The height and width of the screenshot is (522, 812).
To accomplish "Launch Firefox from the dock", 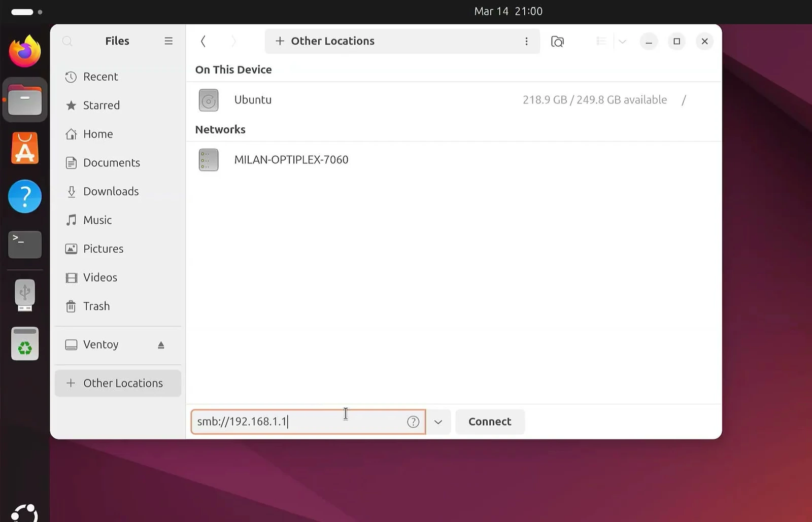I will [x=24, y=51].
